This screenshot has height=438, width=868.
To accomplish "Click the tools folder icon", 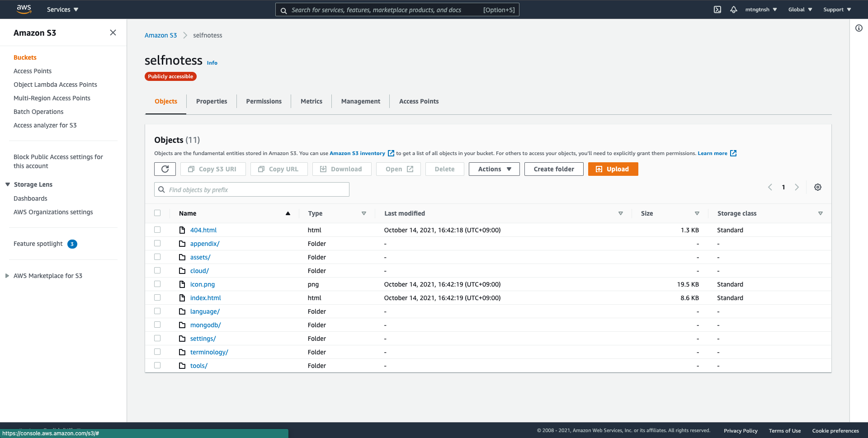I will tap(182, 366).
